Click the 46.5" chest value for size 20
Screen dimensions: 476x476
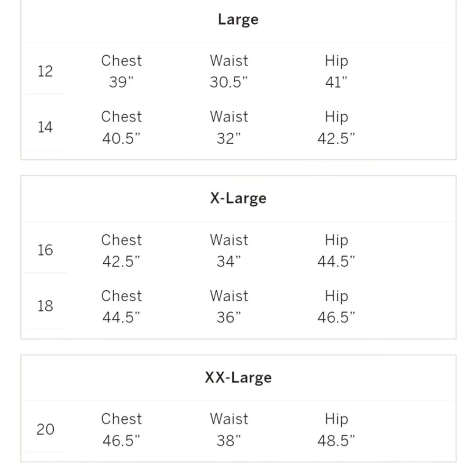[121, 440]
